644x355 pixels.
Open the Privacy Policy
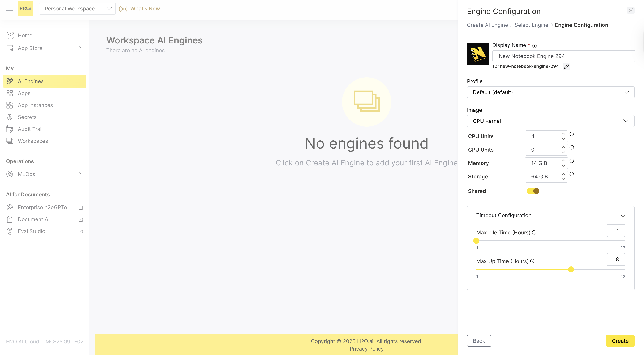[x=367, y=348]
